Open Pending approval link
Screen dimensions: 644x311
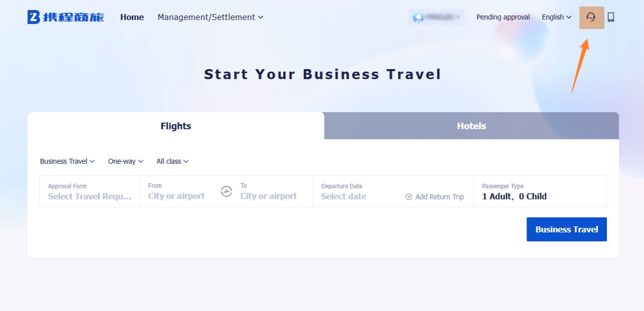pyautogui.click(x=503, y=17)
